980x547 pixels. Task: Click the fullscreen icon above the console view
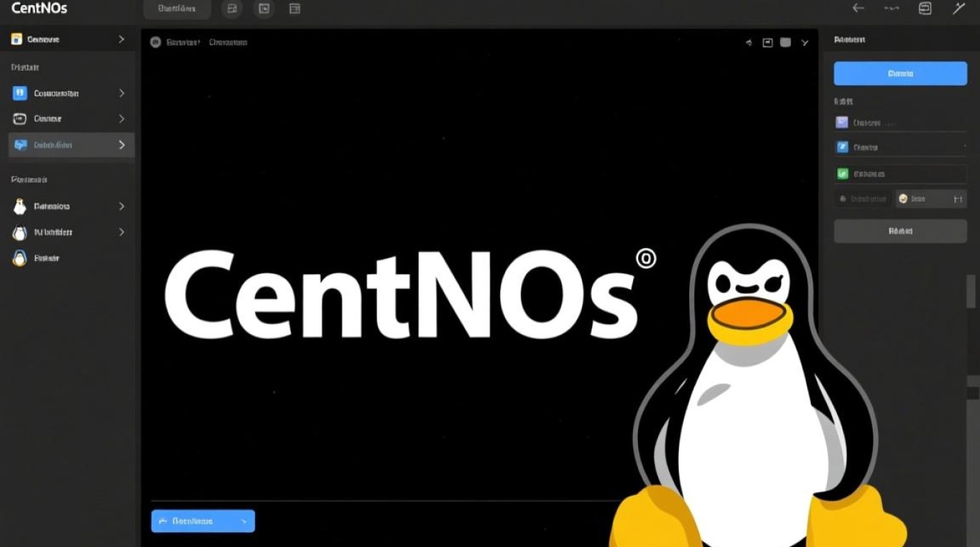(767, 42)
